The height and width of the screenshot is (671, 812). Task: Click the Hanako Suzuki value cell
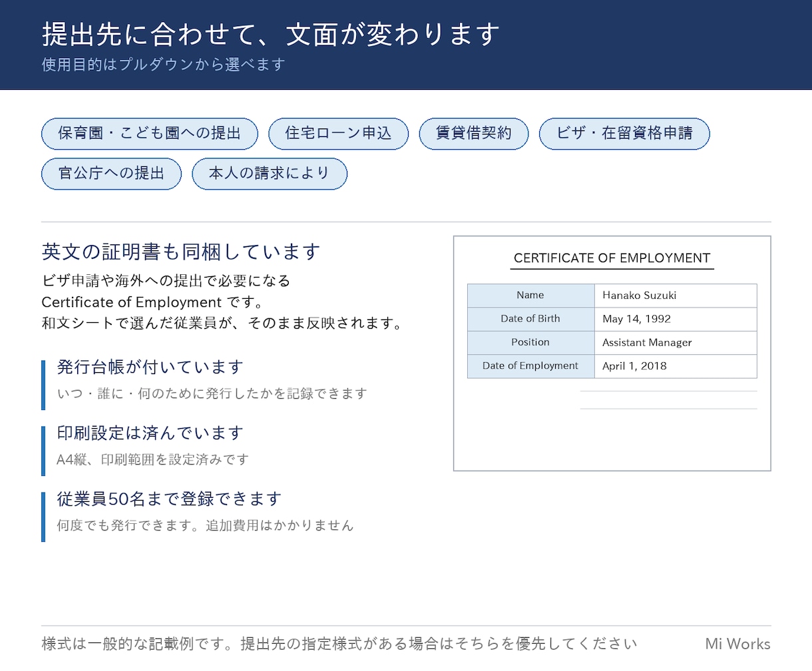[676, 296]
